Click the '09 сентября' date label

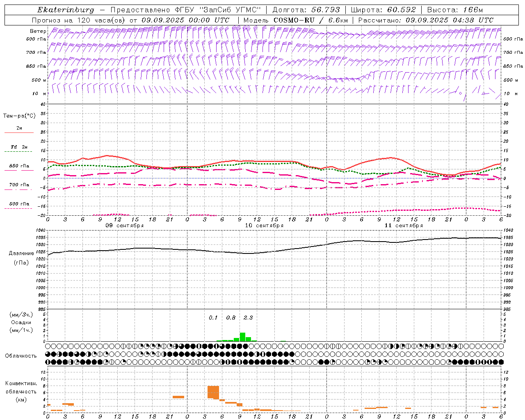tap(125, 226)
